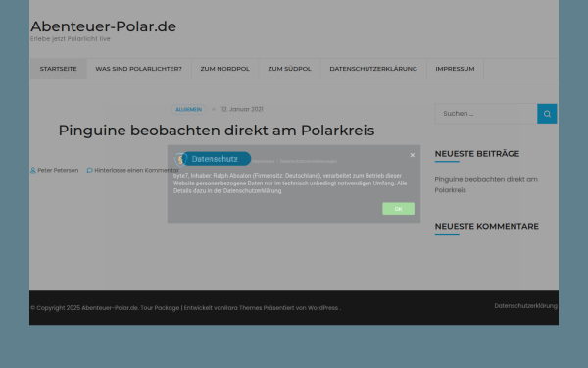Open Datenschutzvereinbarungen link in popup
This screenshot has height=368, width=588.
[309, 161]
